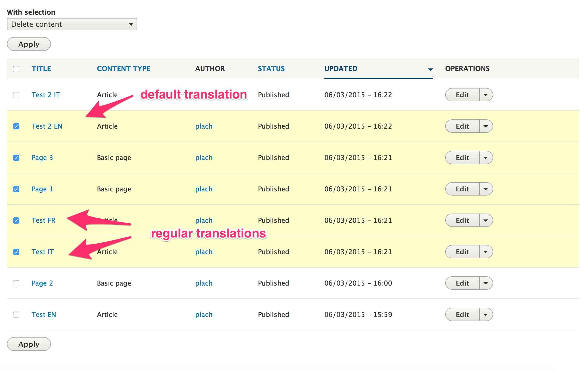Open the Test FR article link
This screenshot has width=588, height=371.
[x=43, y=220]
